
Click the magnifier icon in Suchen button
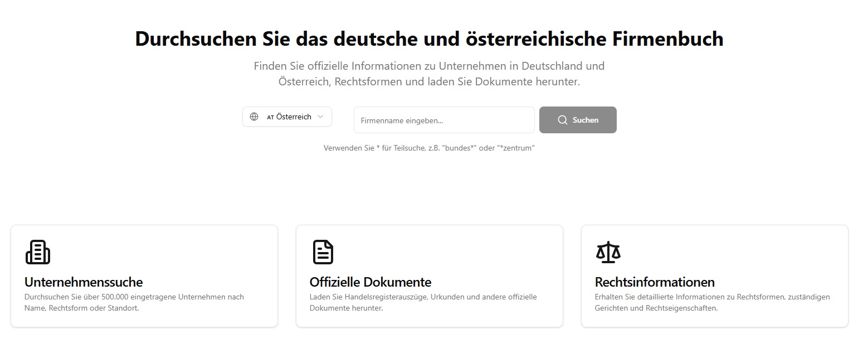(562, 120)
